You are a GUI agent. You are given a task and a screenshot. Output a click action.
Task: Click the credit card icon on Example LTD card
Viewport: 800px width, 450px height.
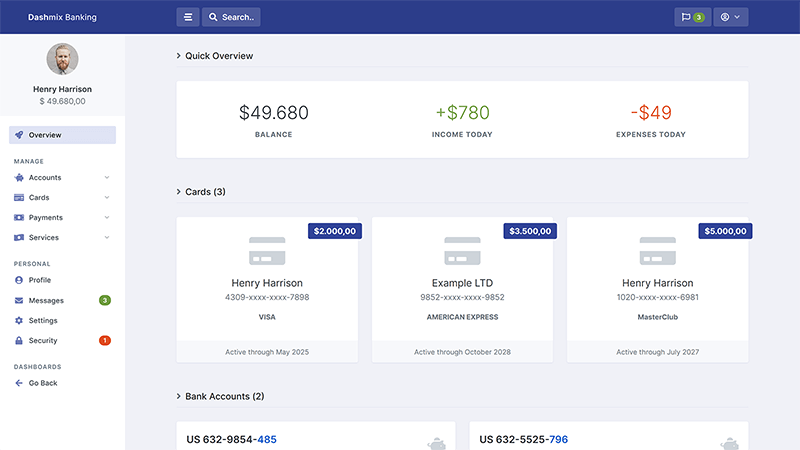[462, 251]
